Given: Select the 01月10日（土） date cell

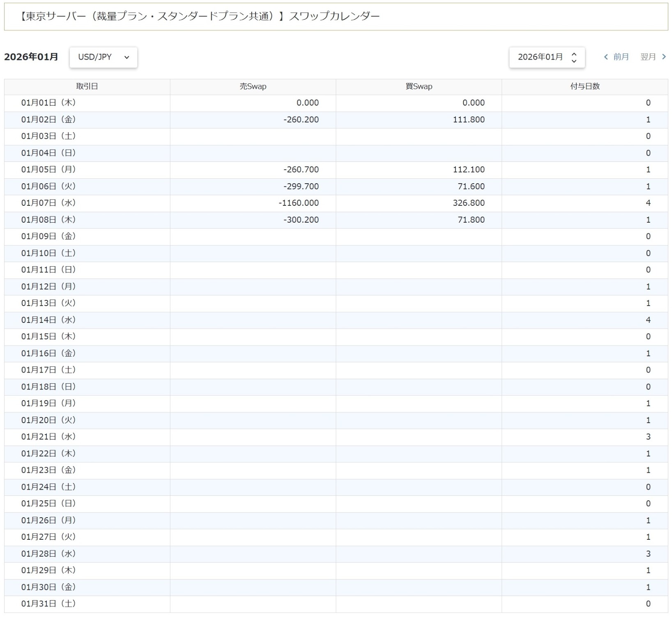Looking at the screenshot, I should pos(87,253).
